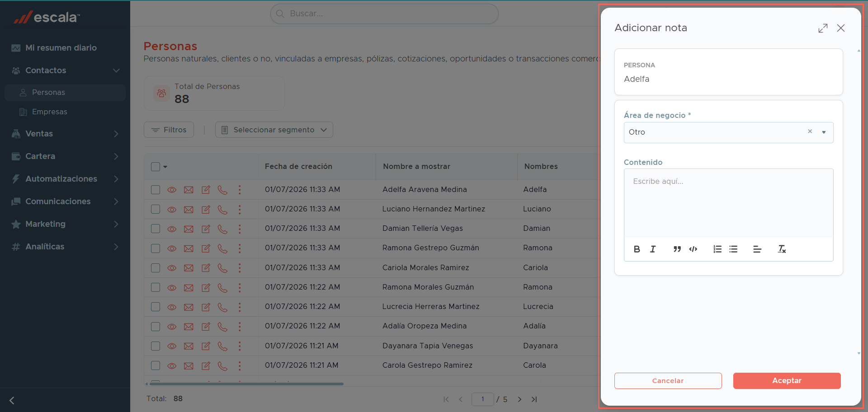
Task: Select checkbox for Dayanara Tapia Venegas row
Action: (x=156, y=346)
